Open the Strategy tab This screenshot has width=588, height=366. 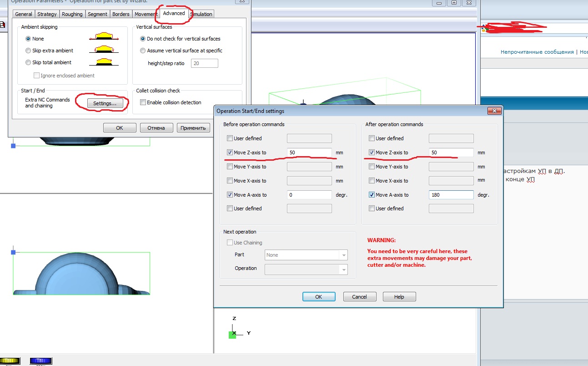coord(47,14)
